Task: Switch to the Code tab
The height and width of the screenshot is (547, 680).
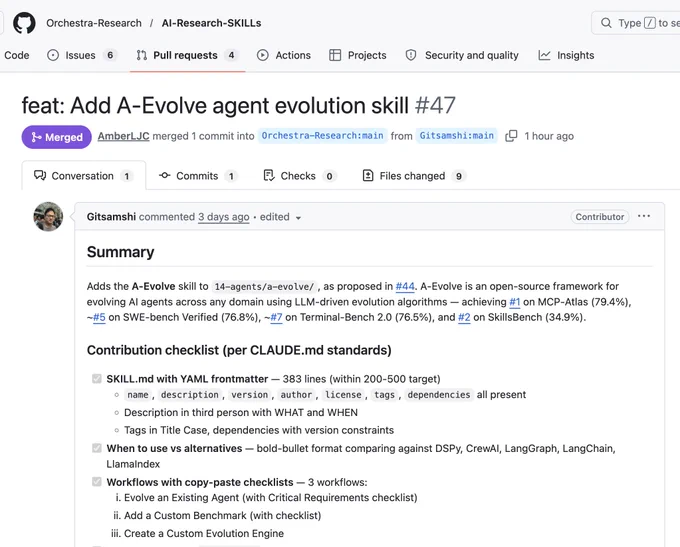Action: pos(16,55)
